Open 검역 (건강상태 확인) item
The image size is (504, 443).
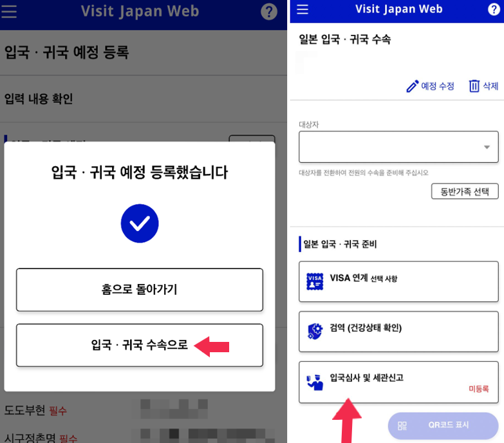(398, 332)
